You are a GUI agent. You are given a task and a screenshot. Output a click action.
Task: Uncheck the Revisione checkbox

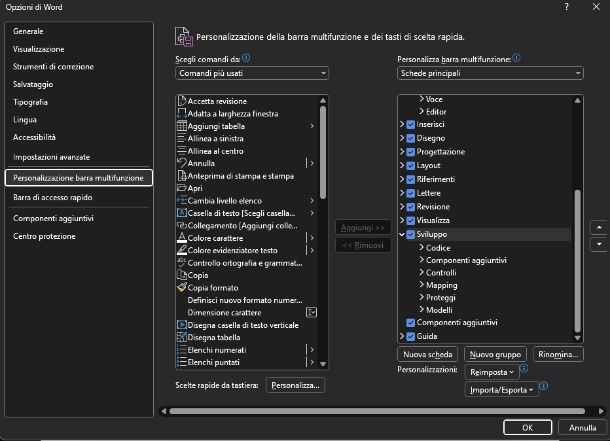click(x=410, y=206)
